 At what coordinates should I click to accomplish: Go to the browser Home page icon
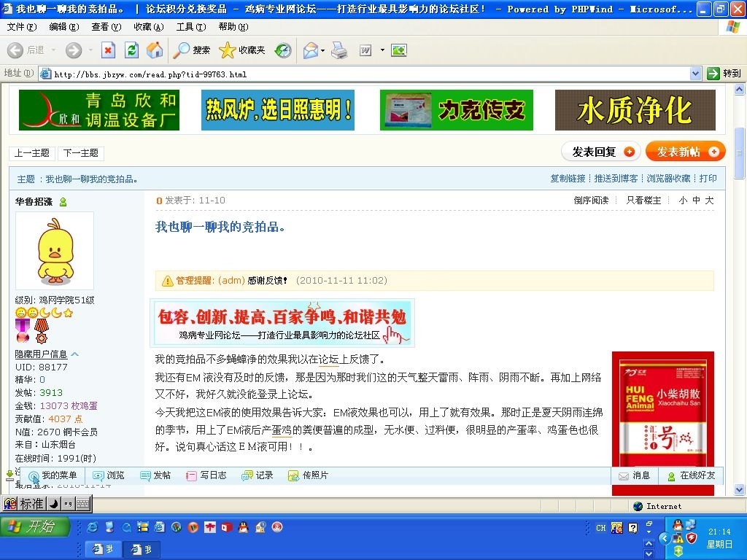[x=155, y=50]
